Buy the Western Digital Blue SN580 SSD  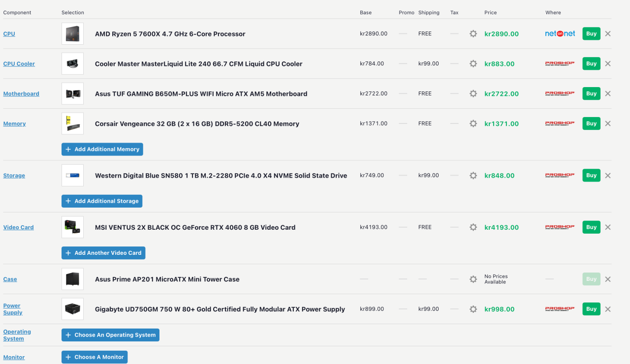click(591, 176)
